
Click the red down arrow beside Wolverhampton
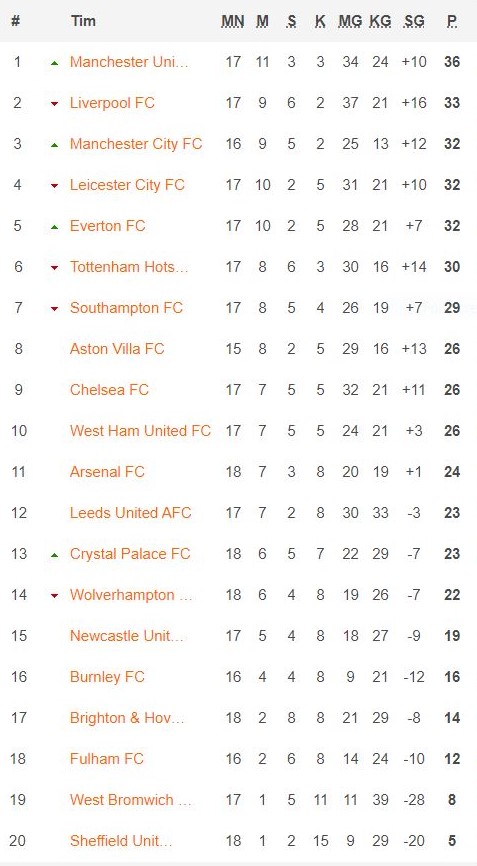click(54, 596)
